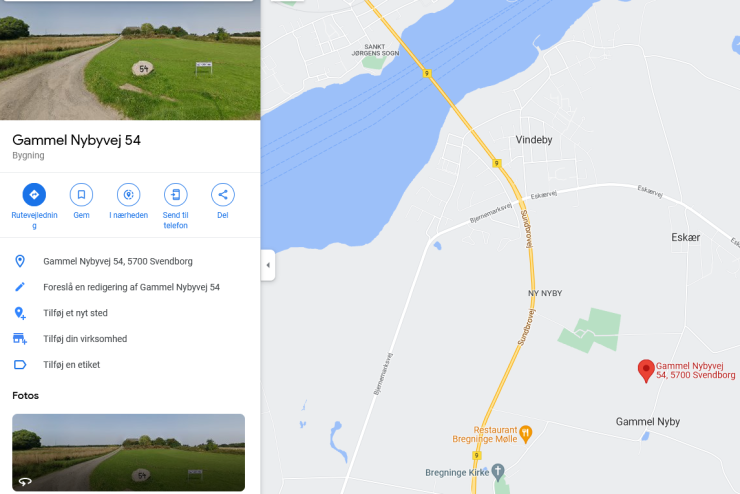Image resolution: width=740 pixels, height=494 pixels.
Task: Click the Gem bookmark icon
Action: [x=81, y=194]
